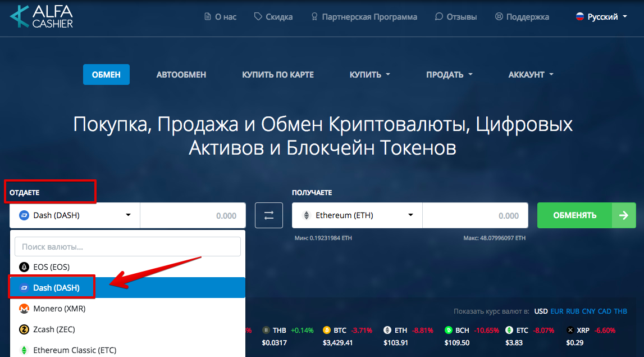Open the Скидка discount page
Screen dimensions: 644x357
pyautogui.click(x=273, y=17)
